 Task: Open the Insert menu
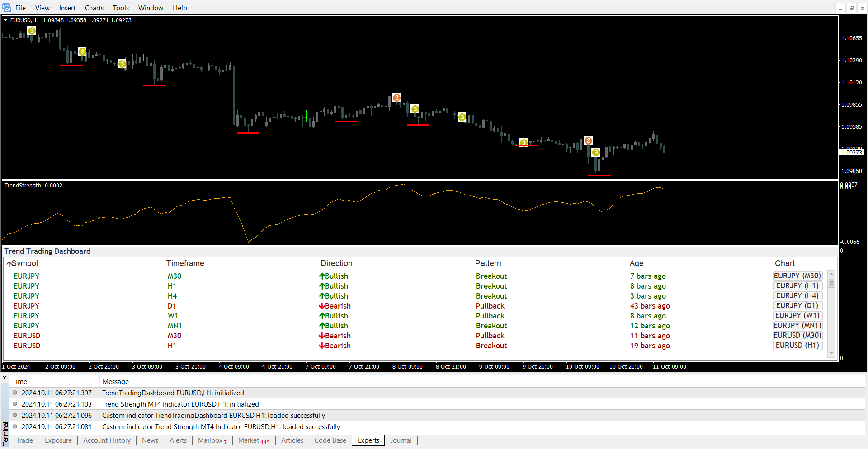67,8
